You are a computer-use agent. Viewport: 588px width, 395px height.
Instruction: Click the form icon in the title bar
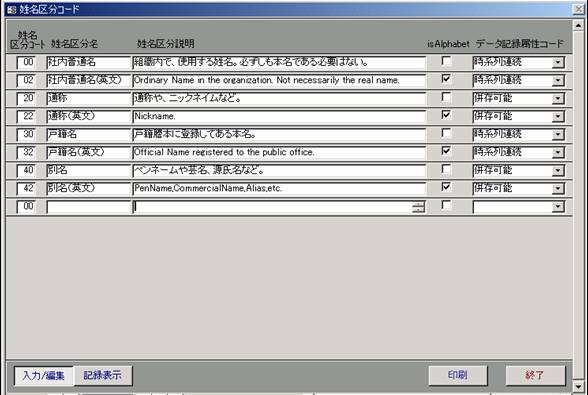pos(11,9)
